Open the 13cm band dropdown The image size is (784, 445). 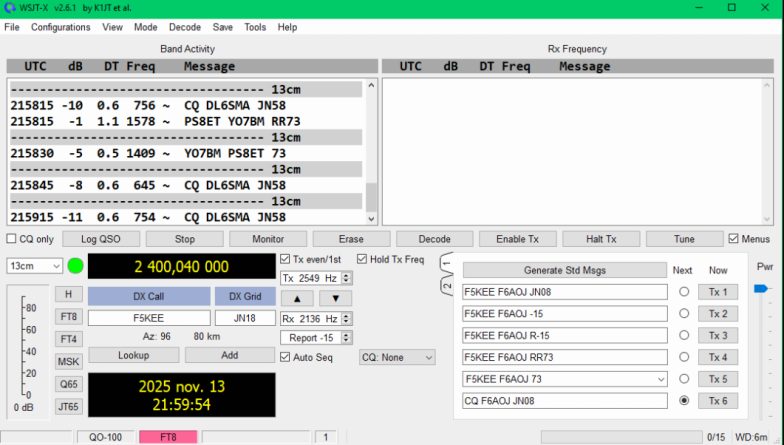[x=34, y=266]
